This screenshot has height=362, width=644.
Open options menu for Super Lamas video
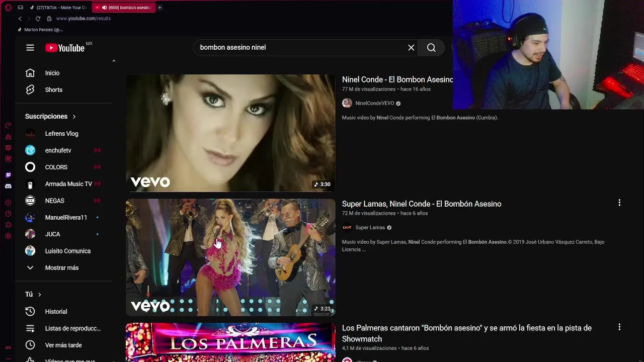coord(619,203)
